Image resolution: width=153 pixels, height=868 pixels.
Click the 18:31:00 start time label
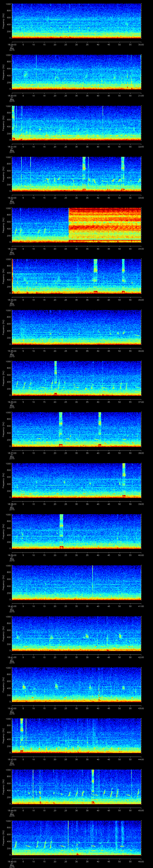click(12, 147)
